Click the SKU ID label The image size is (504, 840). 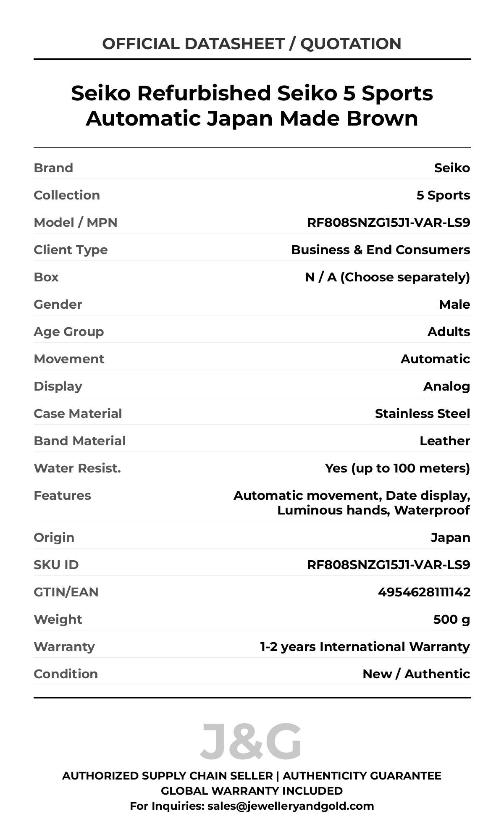56,564
